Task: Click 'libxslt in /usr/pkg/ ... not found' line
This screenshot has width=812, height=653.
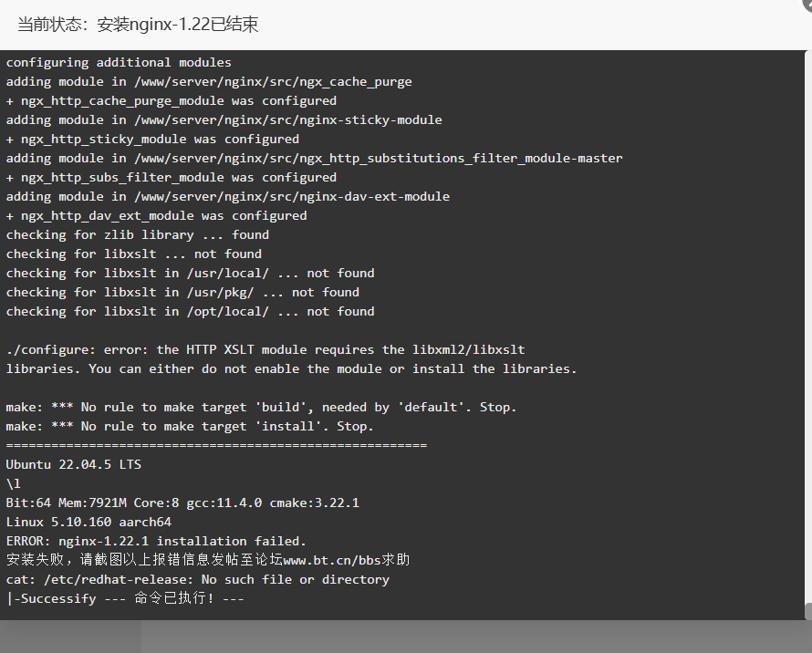Action: point(182,293)
